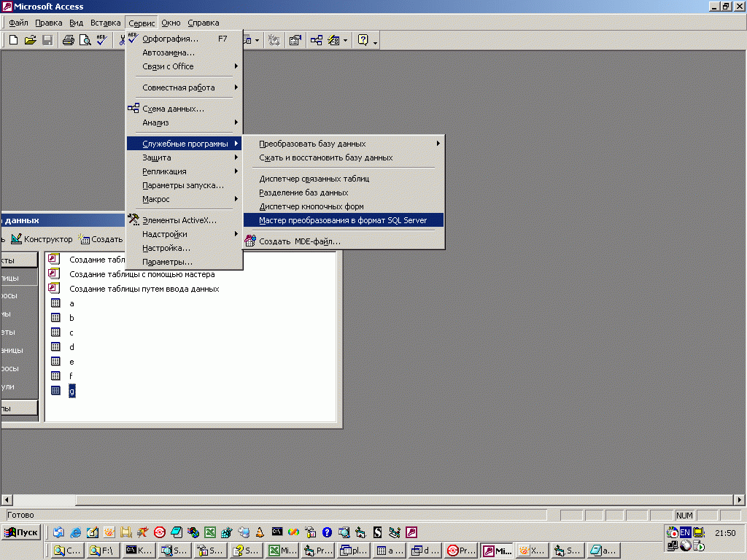Open the Файл menu
This screenshot has width=747, height=560.
[x=18, y=23]
